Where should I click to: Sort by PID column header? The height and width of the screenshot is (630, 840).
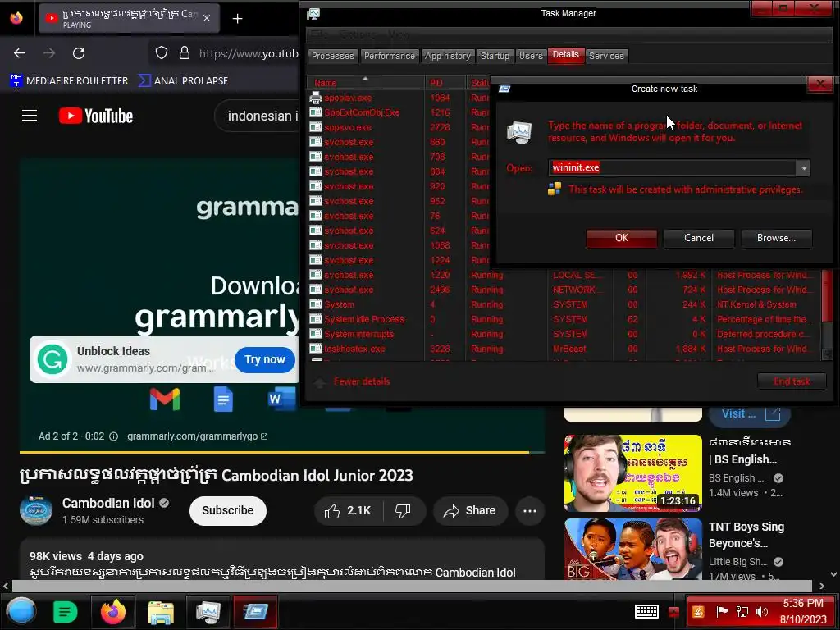pyautogui.click(x=445, y=83)
